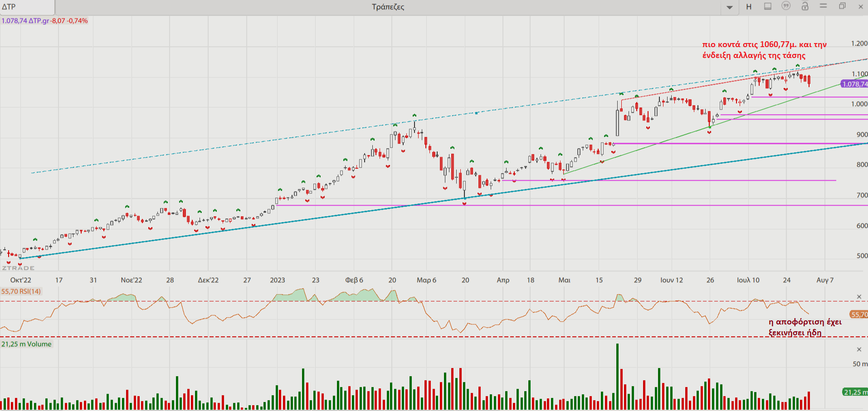Select the annotation 'η αποφόρτιση έχει ξεκινήσει ήδη'

[x=805, y=327]
